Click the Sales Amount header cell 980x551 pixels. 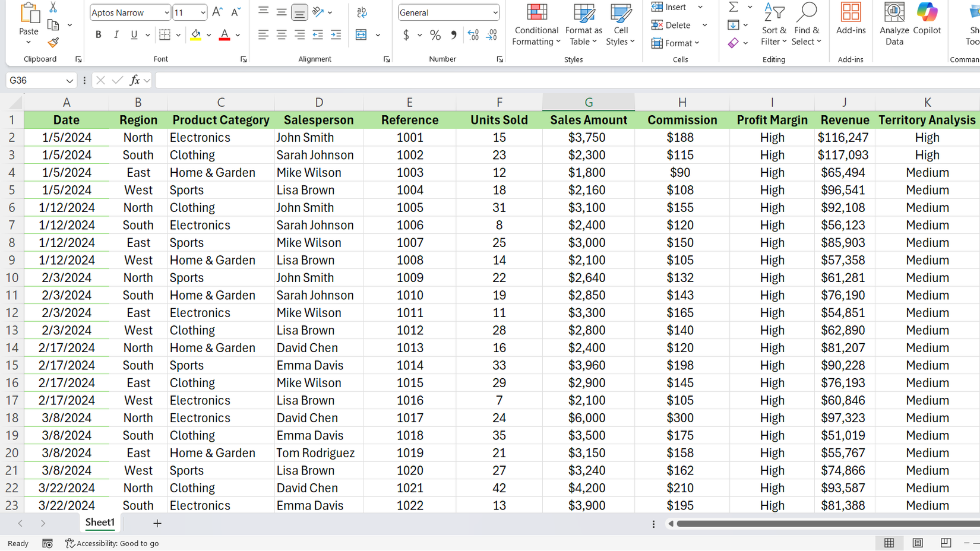(588, 120)
